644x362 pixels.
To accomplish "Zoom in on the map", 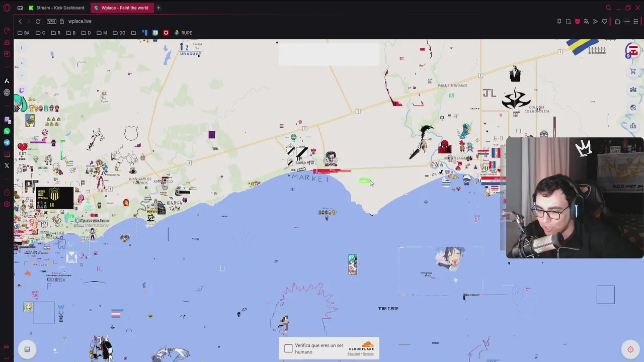I will [22, 64].
